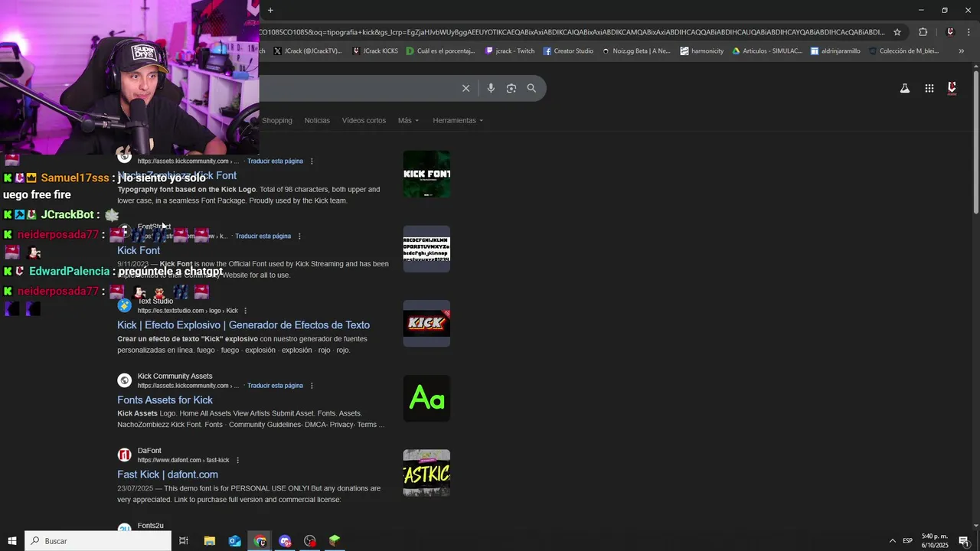Open alphabet sample thumbnail for FontStruct
The image size is (980, 551).
[x=426, y=249]
